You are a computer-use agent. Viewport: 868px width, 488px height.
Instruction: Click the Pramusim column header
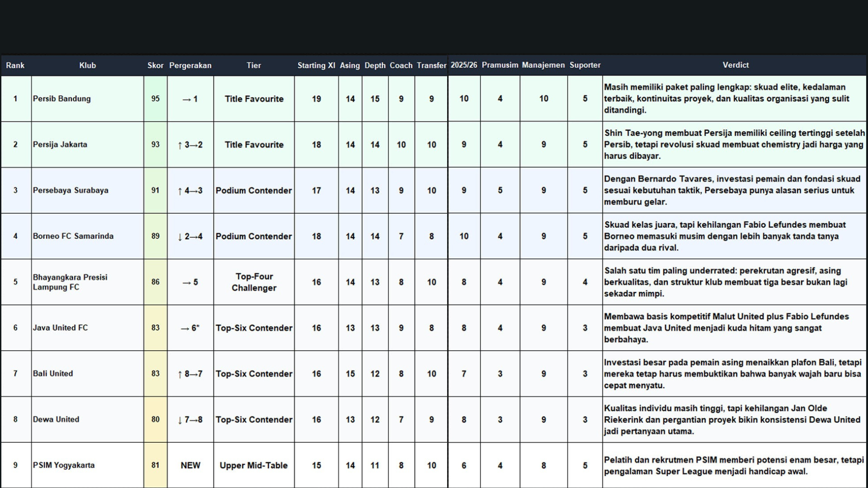[500, 65]
